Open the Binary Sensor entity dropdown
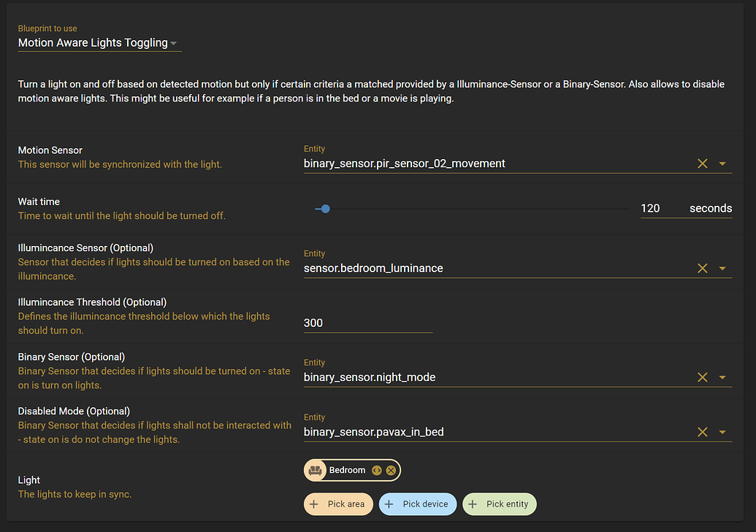 point(723,377)
